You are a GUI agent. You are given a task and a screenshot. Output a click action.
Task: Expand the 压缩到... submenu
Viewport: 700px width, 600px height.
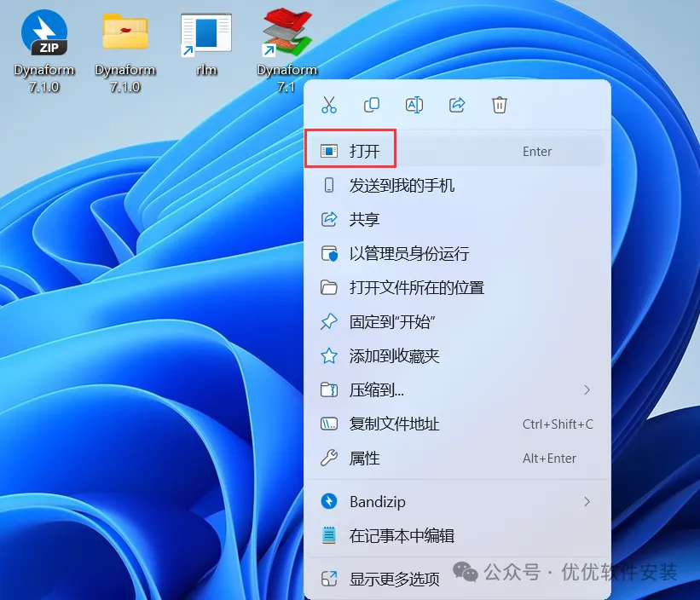(x=457, y=389)
